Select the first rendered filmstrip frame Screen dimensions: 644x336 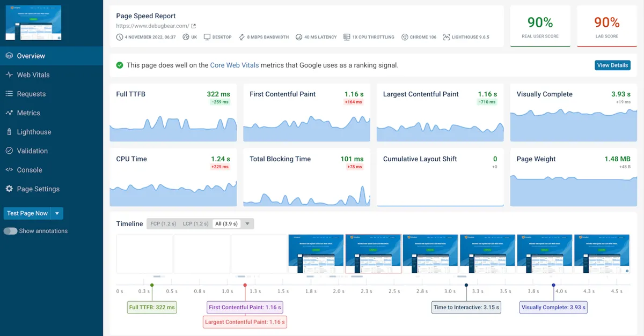316,254
